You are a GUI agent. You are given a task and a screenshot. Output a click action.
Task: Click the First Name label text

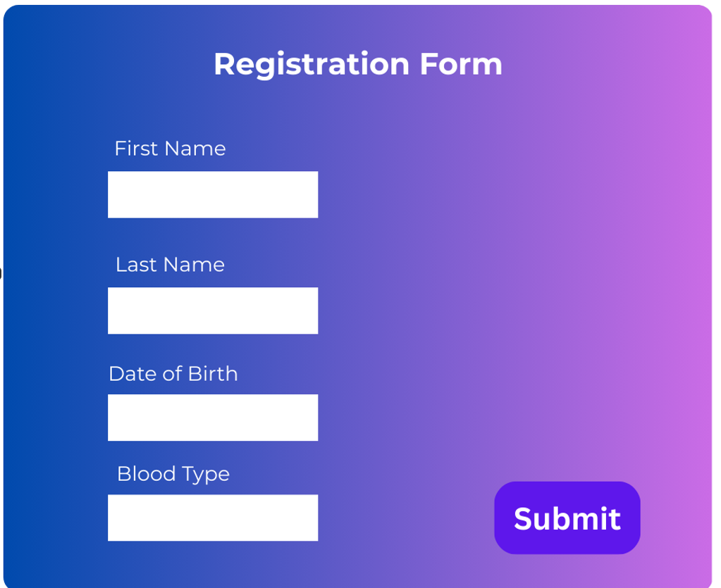[x=170, y=149]
